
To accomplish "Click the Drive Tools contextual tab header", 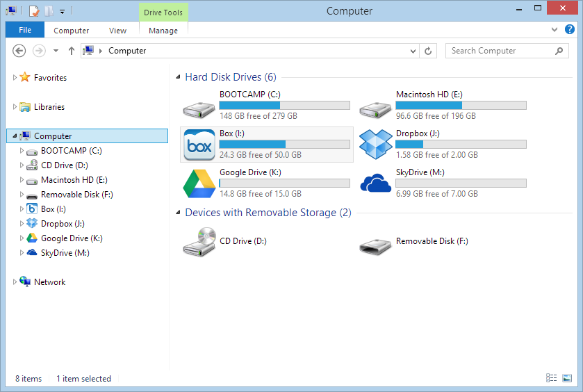I will 163,13.
